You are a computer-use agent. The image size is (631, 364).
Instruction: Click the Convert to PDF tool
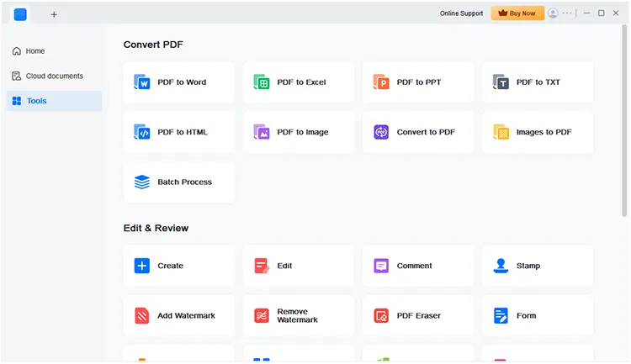point(417,132)
